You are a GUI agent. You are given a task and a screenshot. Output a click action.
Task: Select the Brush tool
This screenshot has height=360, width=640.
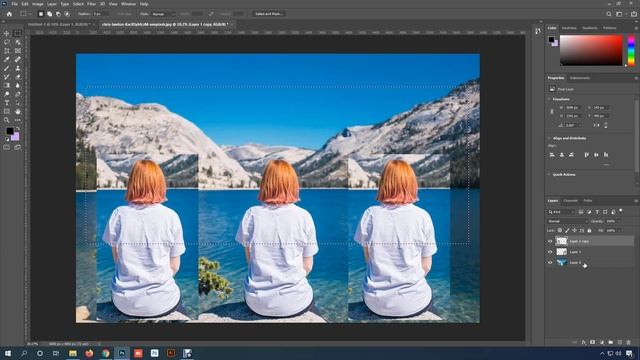click(7, 68)
